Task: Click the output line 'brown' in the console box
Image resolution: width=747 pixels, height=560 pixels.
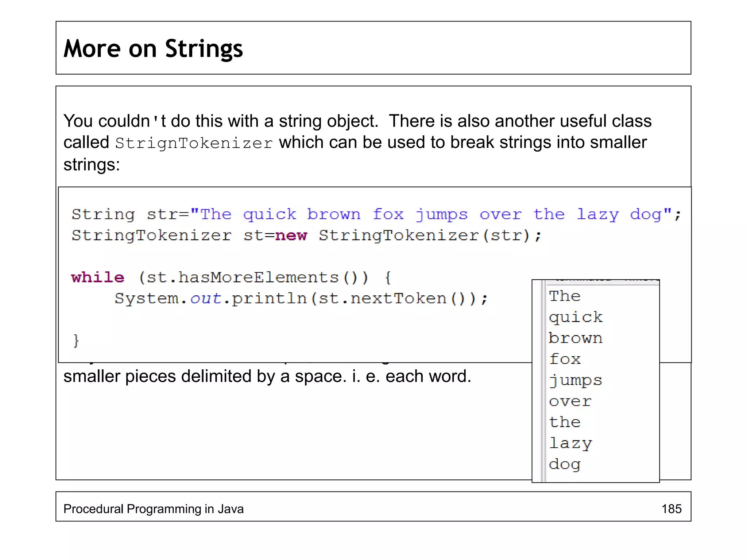Action: pos(576,338)
